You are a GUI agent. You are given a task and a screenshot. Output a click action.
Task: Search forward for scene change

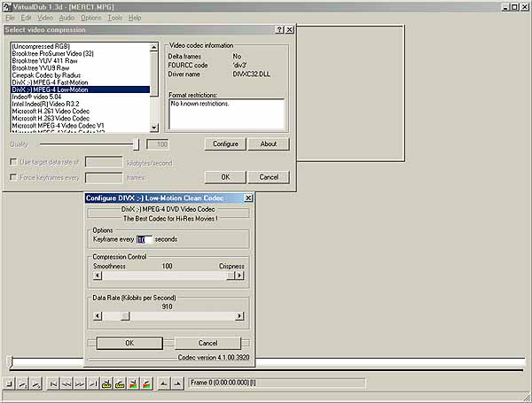pyautogui.click(x=146, y=384)
